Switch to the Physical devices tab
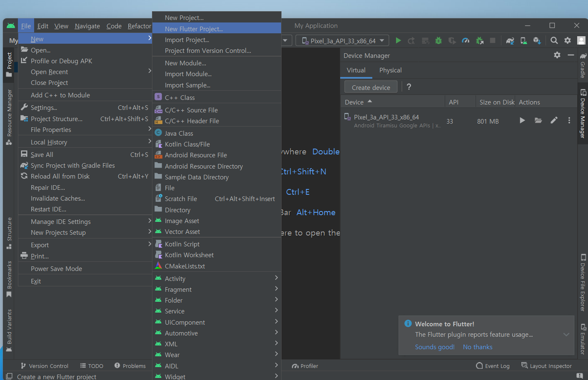Viewport: 588px width, 380px height. [391, 70]
